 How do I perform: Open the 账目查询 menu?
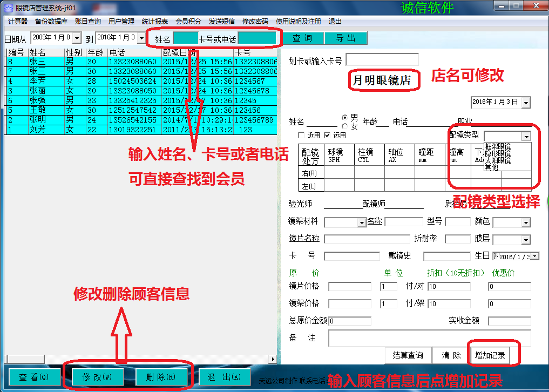tap(87, 22)
